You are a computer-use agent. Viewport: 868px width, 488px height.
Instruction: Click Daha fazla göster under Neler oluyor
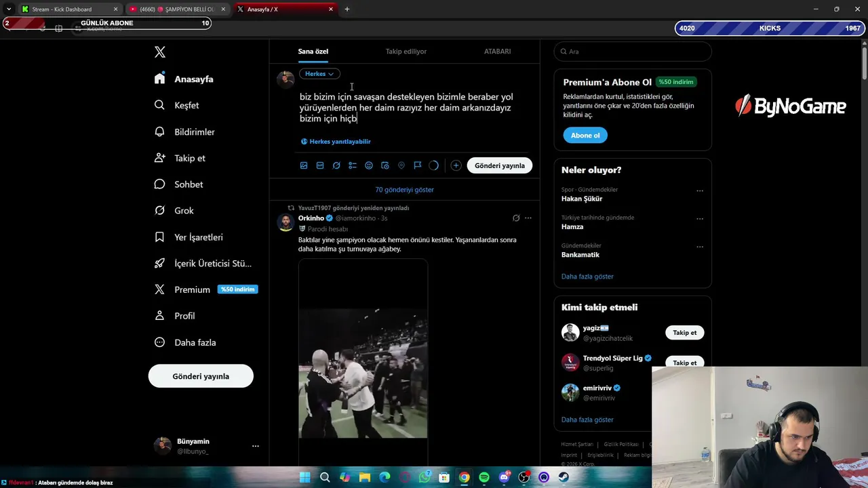click(587, 277)
